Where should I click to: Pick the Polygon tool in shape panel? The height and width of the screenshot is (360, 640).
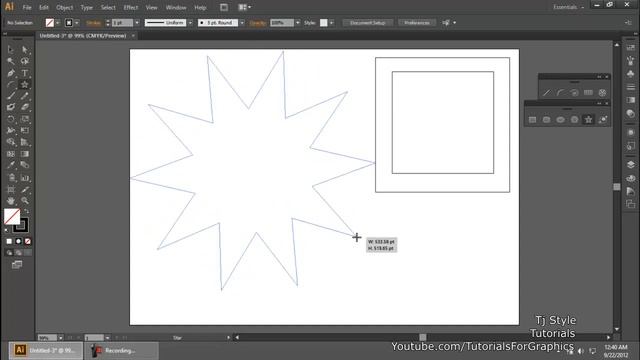(574, 120)
